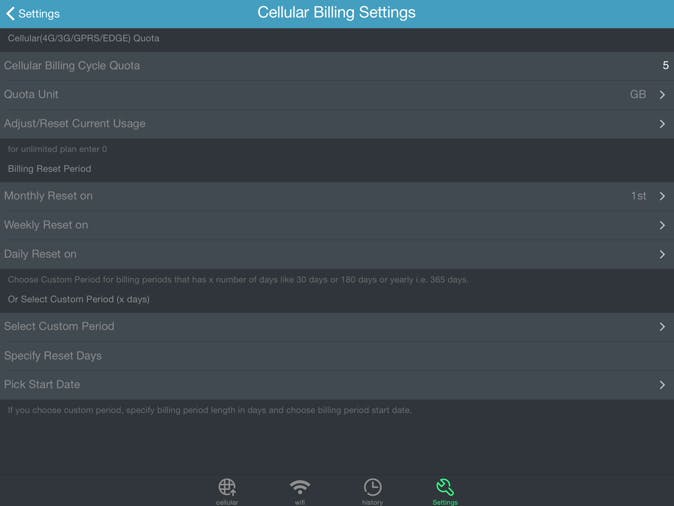The width and height of the screenshot is (674, 506).
Task: Tap the Settings wrench tab icon
Action: [445, 487]
